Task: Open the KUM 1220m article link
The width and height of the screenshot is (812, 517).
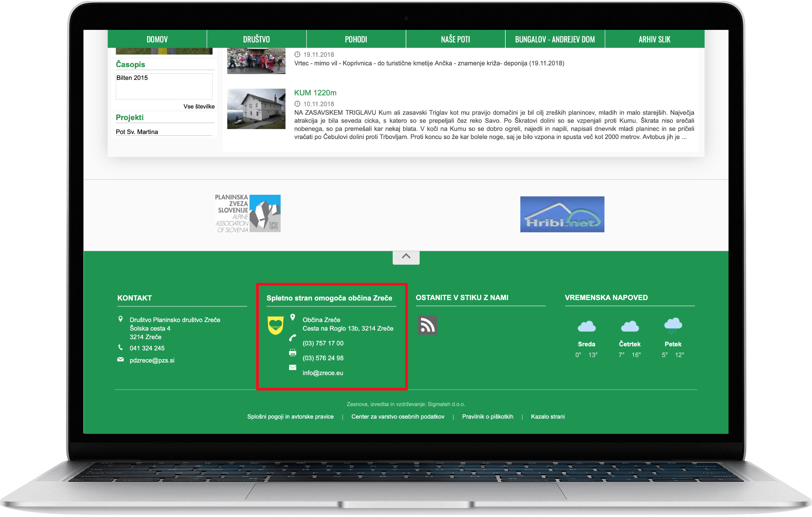Action: pyautogui.click(x=315, y=93)
